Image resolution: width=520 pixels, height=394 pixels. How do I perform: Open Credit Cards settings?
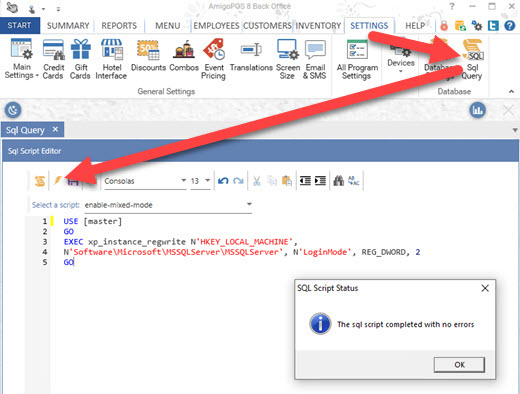(x=53, y=59)
